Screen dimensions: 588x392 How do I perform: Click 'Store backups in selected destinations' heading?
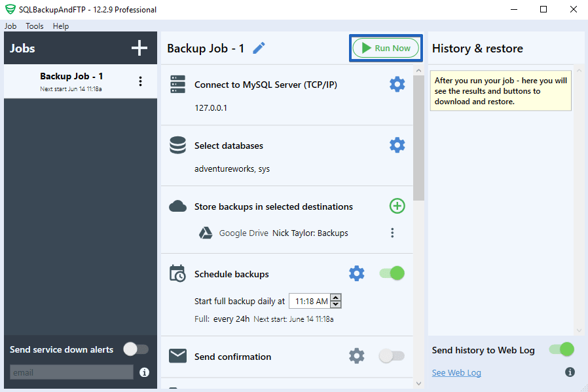(x=274, y=206)
